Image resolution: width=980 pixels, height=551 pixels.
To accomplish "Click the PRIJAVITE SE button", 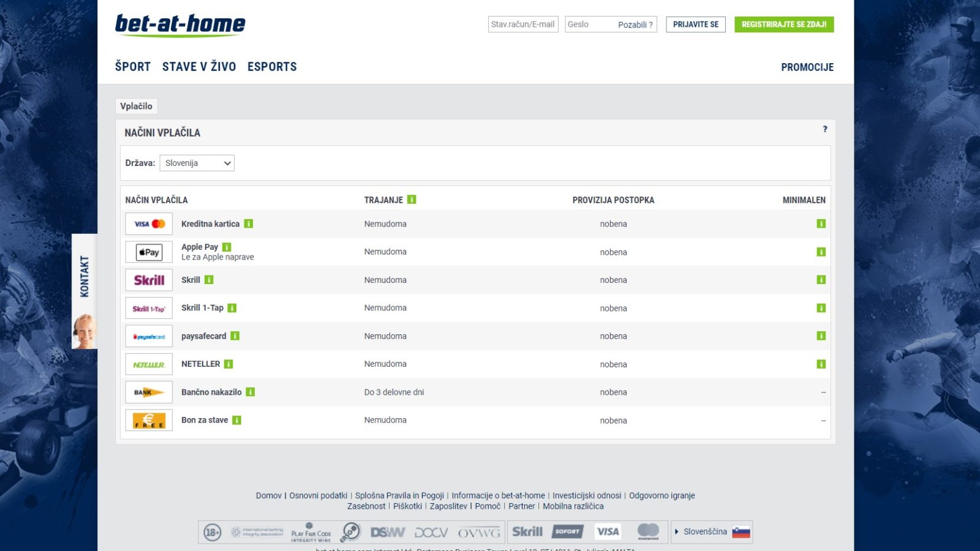I will [696, 24].
